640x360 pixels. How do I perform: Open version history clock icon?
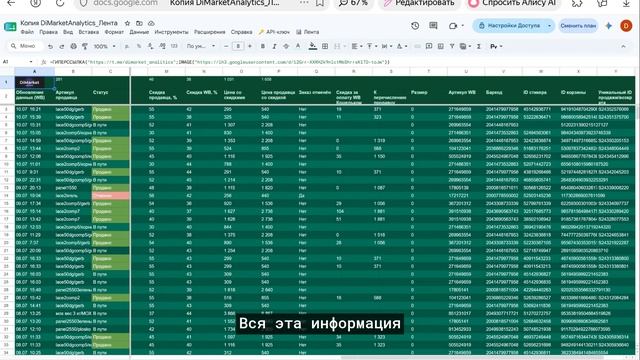pyautogui.click(x=415, y=26)
